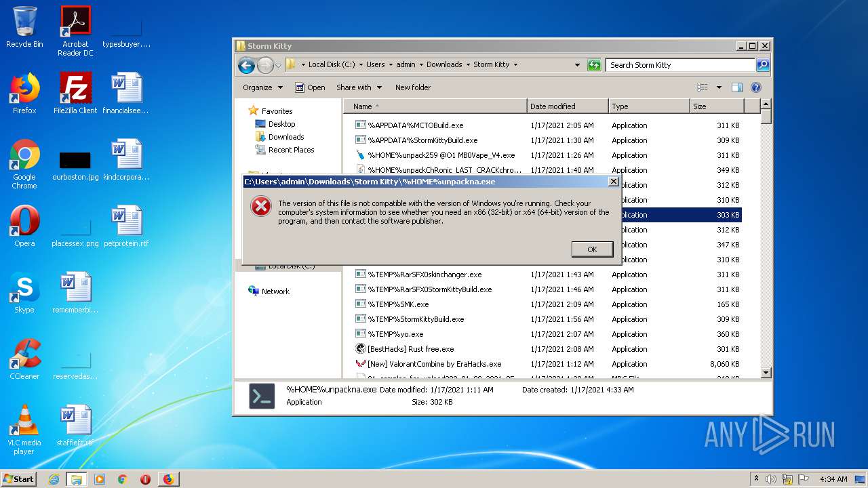Image resolution: width=868 pixels, height=488 pixels.
Task: Click the red error icon in dialog
Action: coord(261,206)
